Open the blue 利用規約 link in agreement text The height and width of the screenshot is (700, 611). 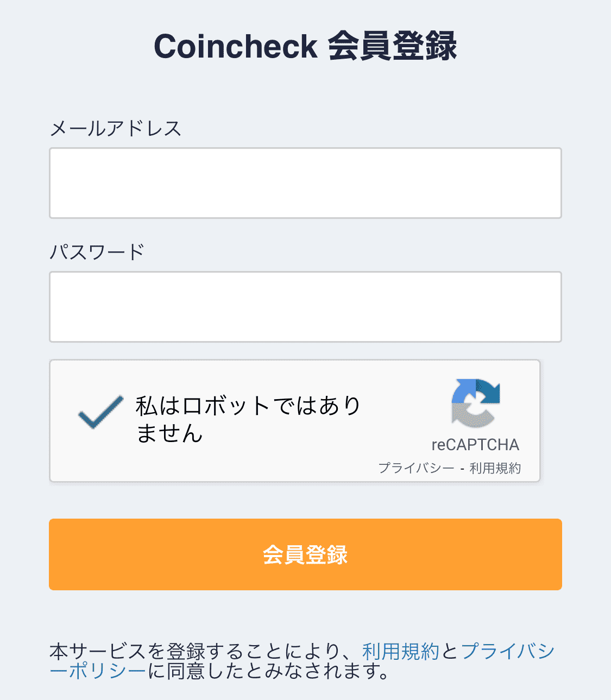pos(400,651)
